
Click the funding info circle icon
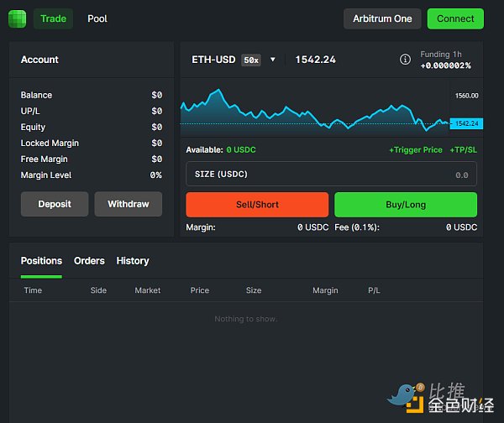[405, 60]
